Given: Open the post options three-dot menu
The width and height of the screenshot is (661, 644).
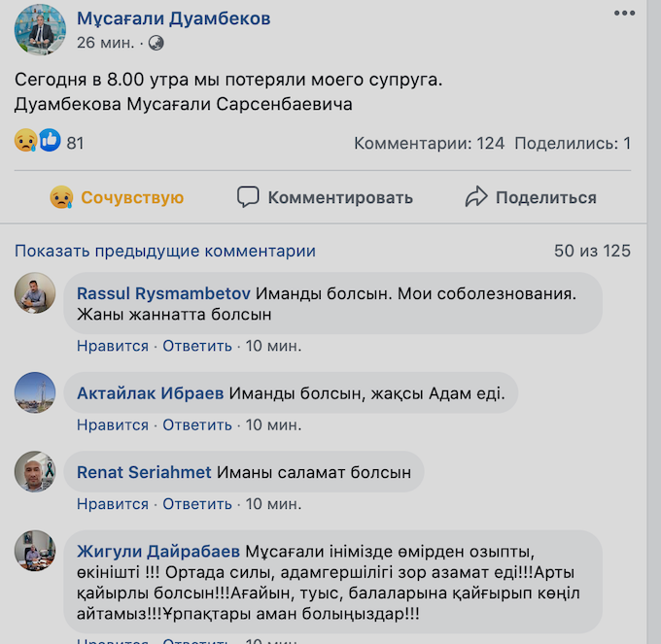Looking at the screenshot, I should tap(624, 13).
